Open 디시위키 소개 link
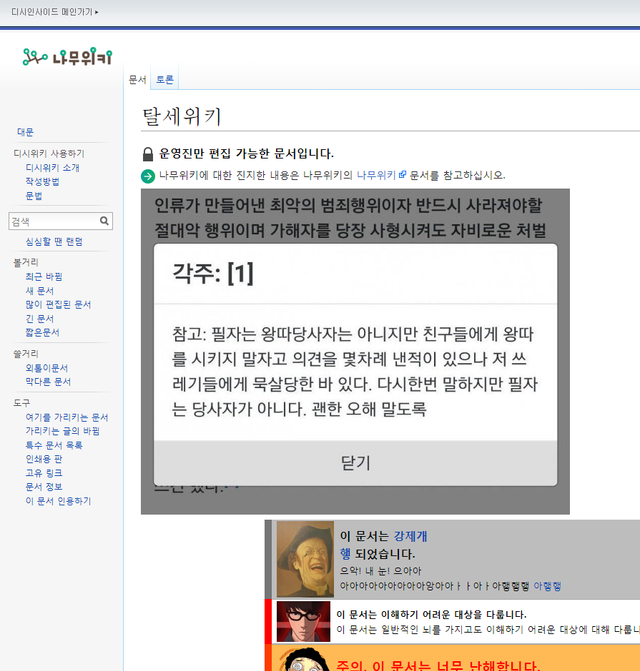The width and height of the screenshot is (640, 671). pos(52,168)
